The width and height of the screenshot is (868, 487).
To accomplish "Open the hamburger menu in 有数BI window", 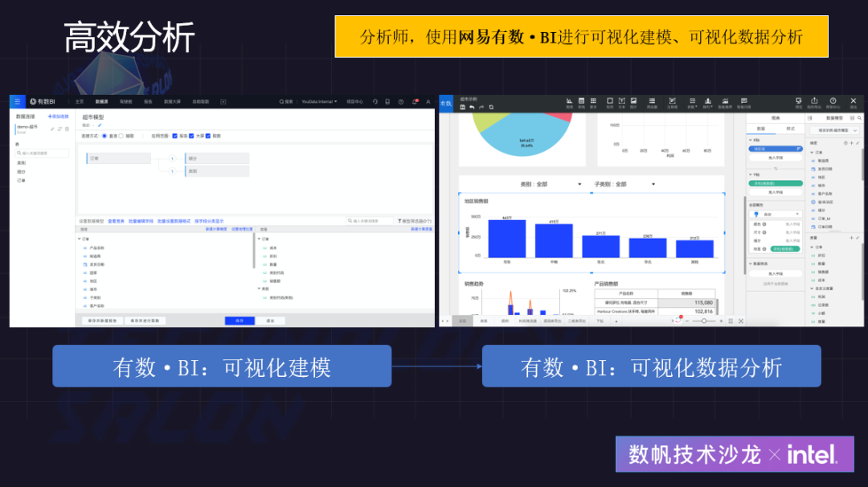I will 17,102.
